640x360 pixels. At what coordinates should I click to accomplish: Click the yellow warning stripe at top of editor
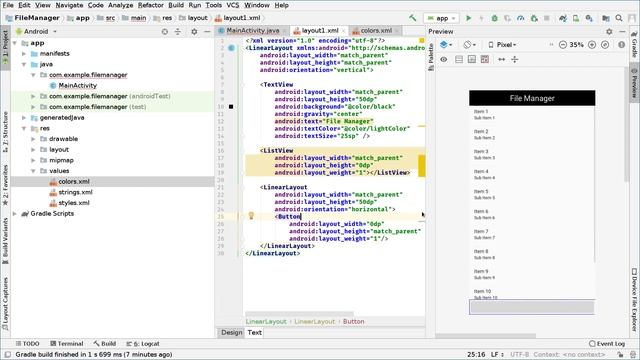[422, 40]
